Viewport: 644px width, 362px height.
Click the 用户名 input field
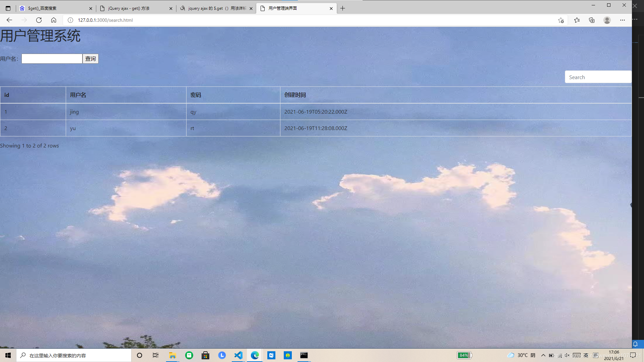pyautogui.click(x=52, y=58)
